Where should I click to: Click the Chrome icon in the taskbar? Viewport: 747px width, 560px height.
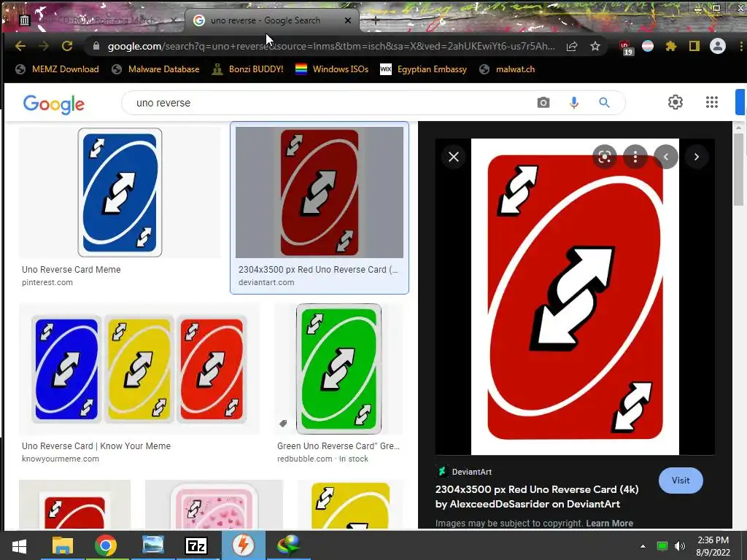coord(106,545)
